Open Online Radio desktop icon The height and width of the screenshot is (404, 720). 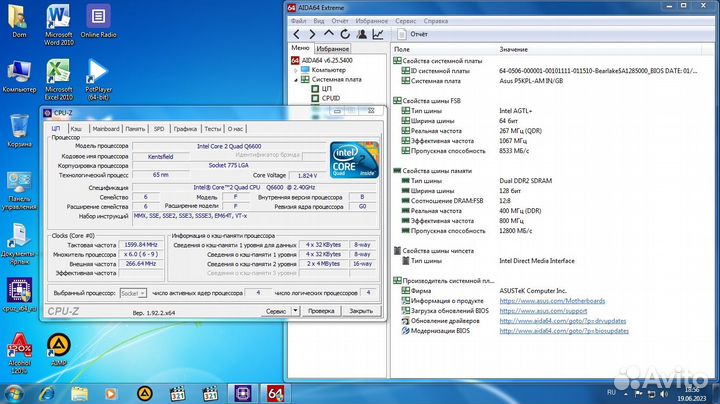tap(98, 22)
